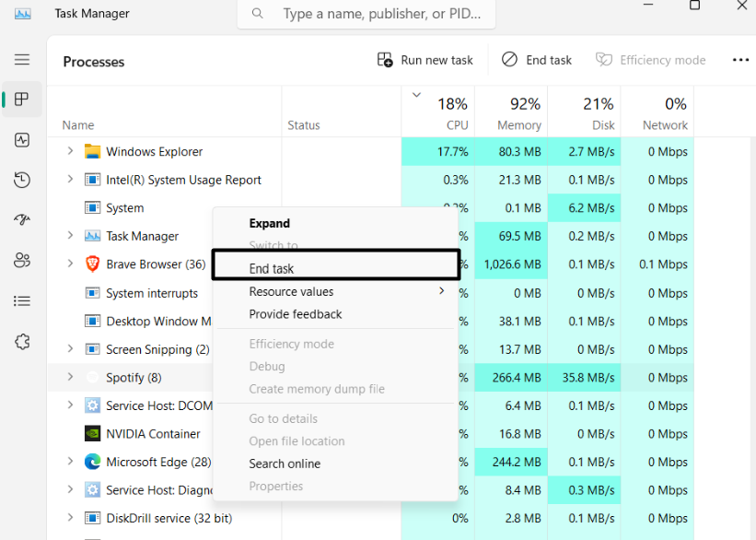The height and width of the screenshot is (540, 756).
Task: Click Run new task button
Action: pyautogui.click(x=425, y=60)
